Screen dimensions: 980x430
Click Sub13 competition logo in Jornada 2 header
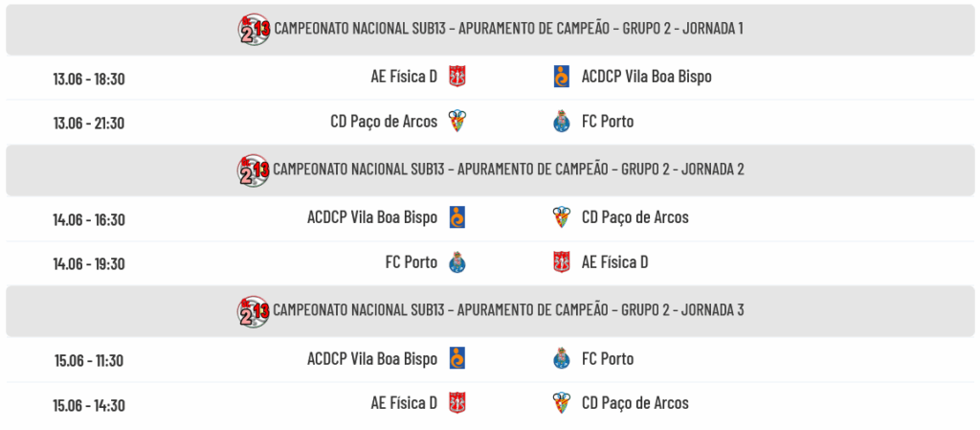tap(254, 170)
